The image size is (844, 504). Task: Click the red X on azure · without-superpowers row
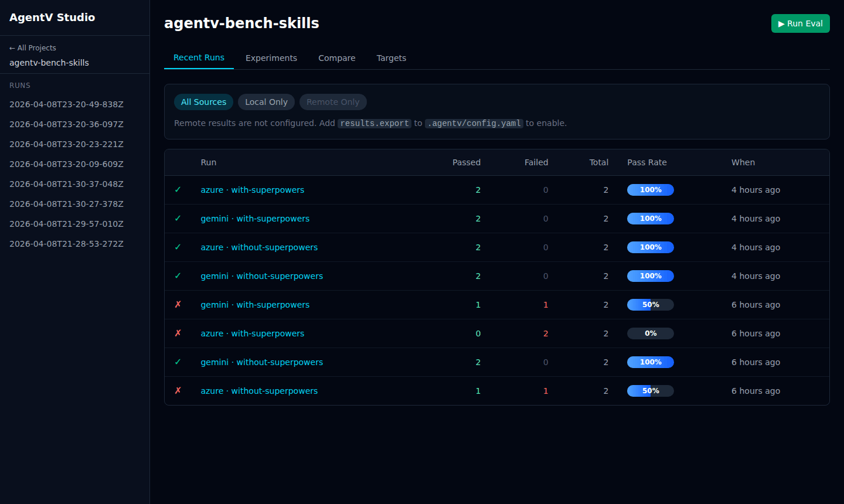tap(178, 391)
